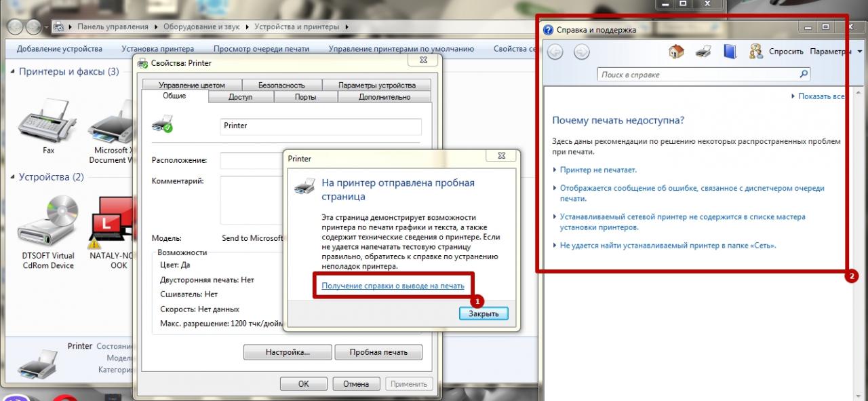Open the Безопасность tab
The image size is (868, 401).
pyautogui.click(x=281, y=85)
